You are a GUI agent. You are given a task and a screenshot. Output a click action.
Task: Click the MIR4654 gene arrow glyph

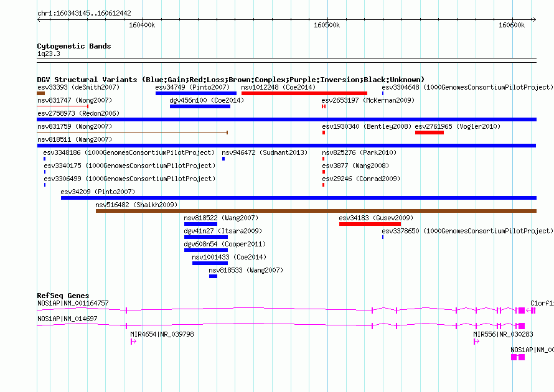point(133,342)
